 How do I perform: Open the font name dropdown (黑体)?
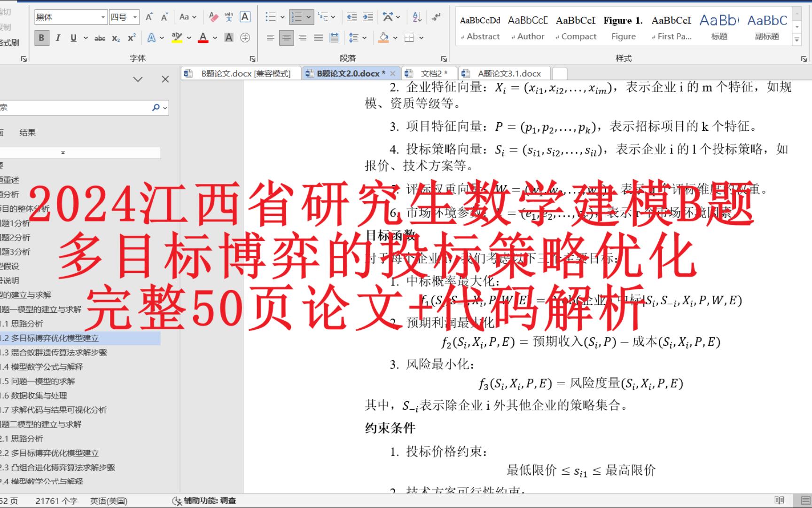pos(103,17)
